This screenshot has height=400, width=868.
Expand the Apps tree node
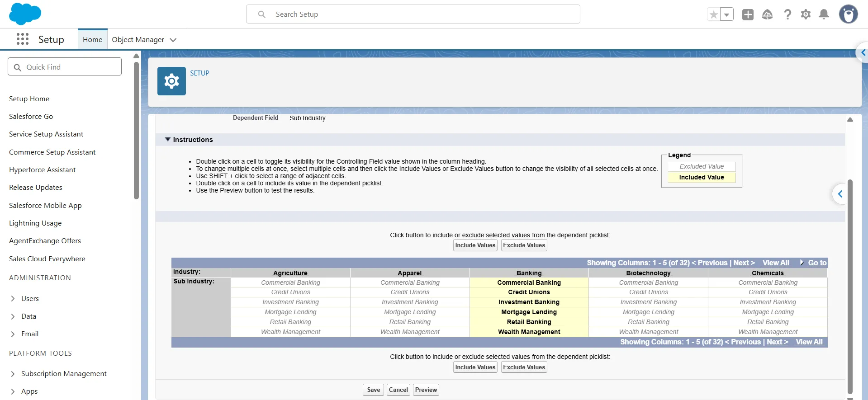click(13, 391)
